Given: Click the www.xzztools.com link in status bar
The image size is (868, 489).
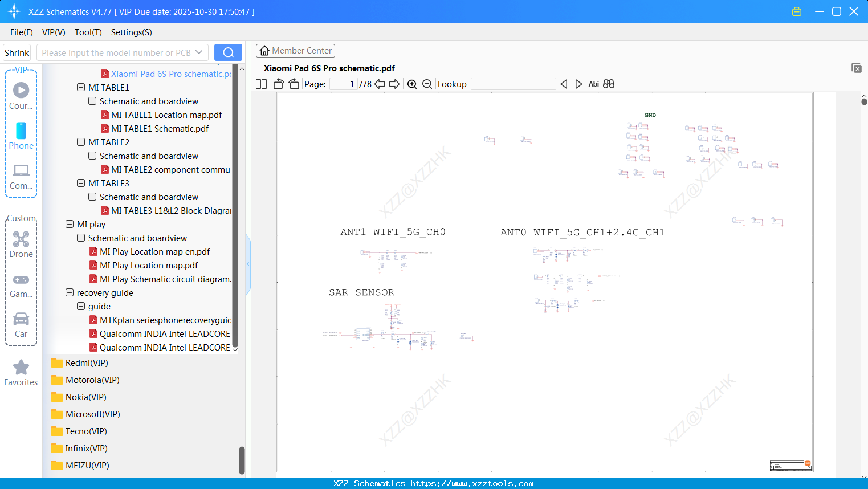Looking at the screenshot, I should (472, 483).
